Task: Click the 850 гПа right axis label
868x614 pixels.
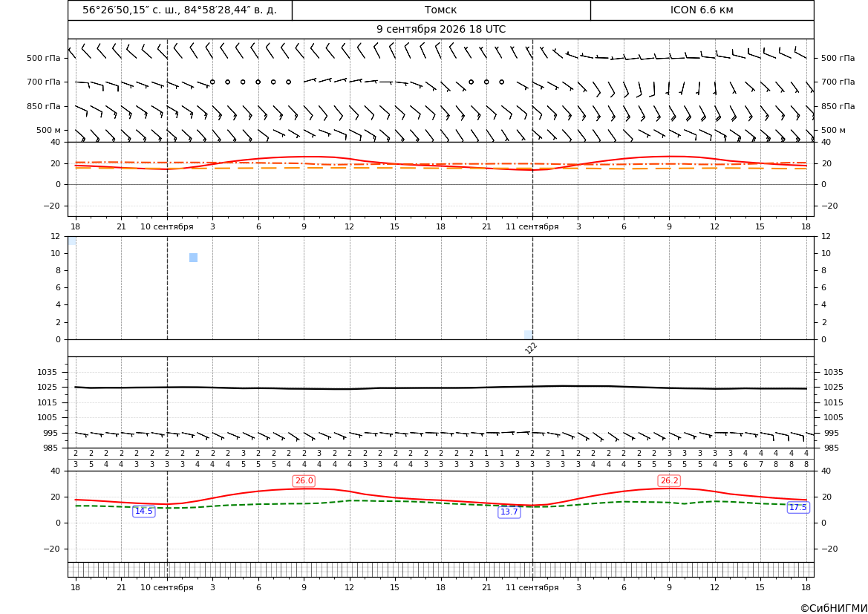Action: 838,106
